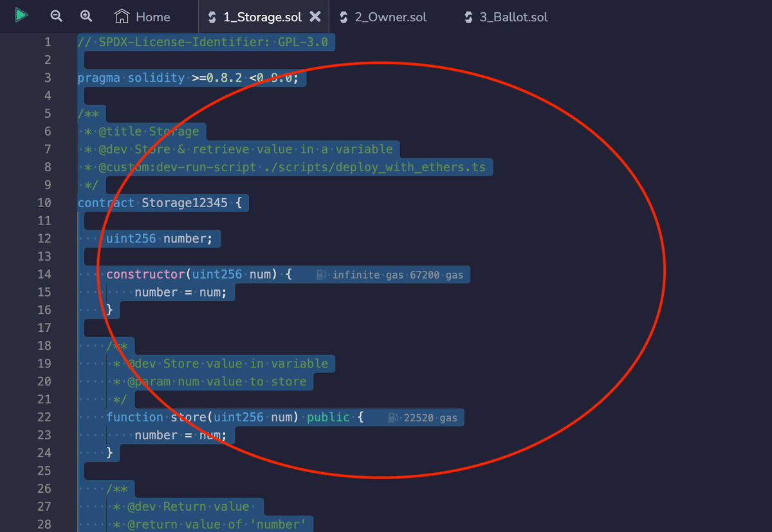Image resolution: width=772 pixels, height=532 pixels.
Task: Click line number 28 in gutter
Action: [x=44, y=524]
